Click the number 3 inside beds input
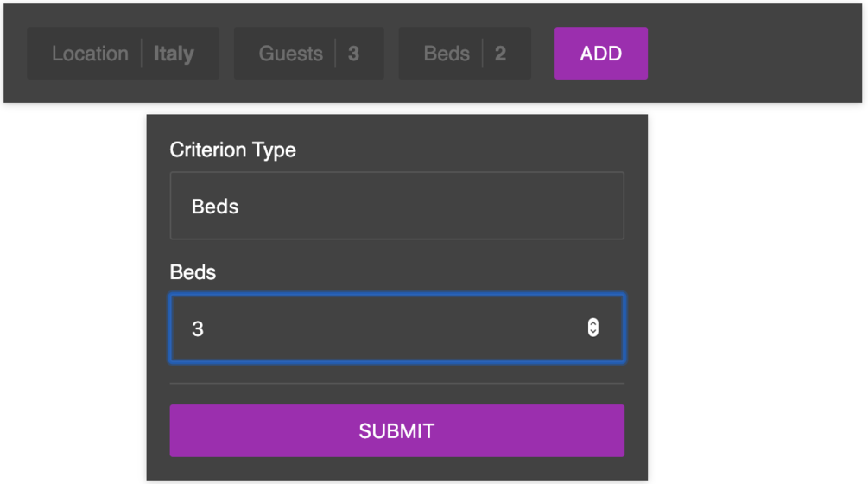This screenshot has height=484, width=868. click(x=198, y=329)
